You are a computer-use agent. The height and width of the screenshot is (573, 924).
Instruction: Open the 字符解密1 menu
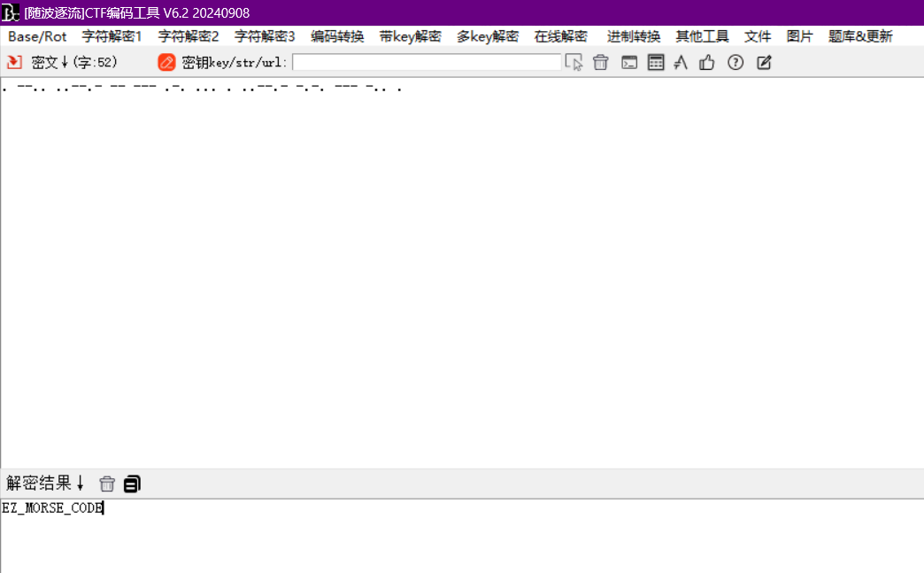click(x=112, y=36)
